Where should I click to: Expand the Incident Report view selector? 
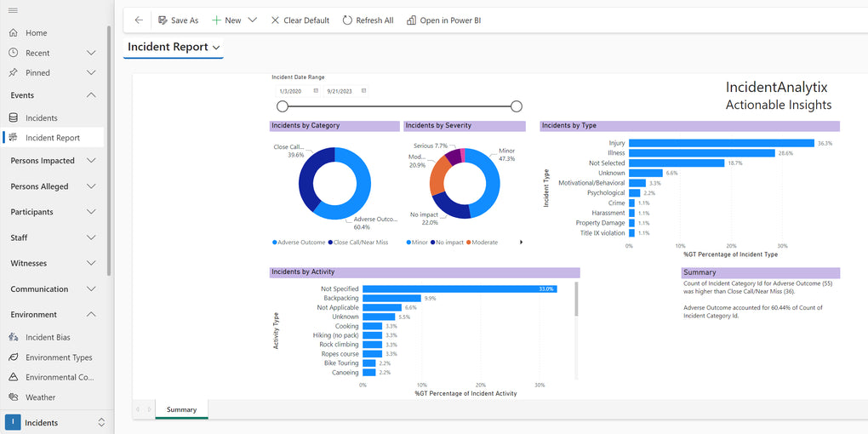click(x=216, y=48)
